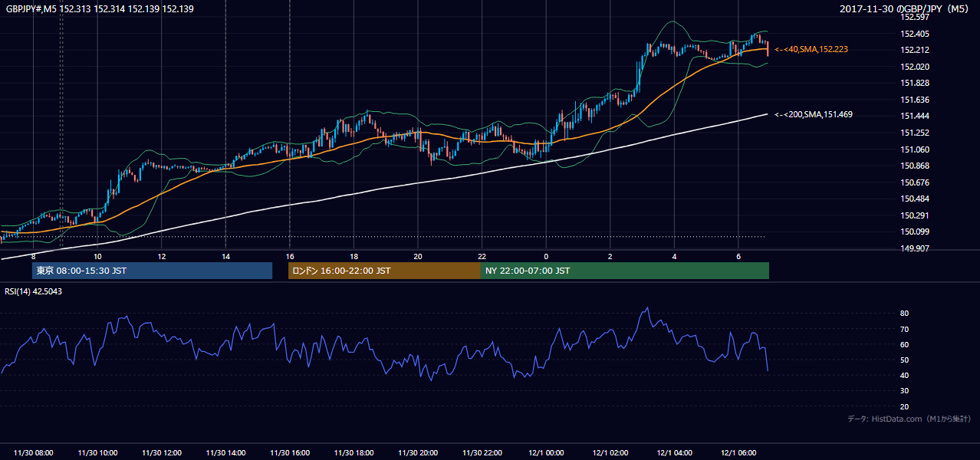
Task: Click RSI axis level 20
Action: [905, 406]
